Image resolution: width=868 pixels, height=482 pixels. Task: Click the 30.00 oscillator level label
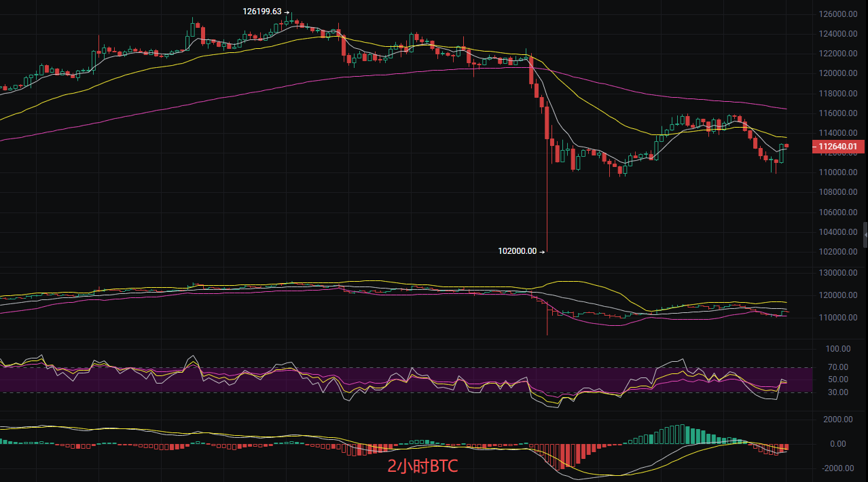coord(839,392)
